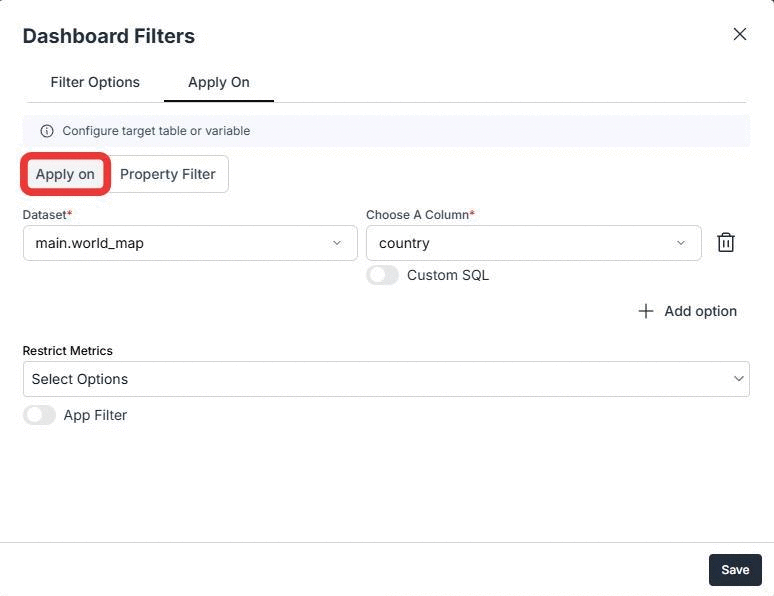Click the info icon in the hint bar
774x596 pixels.
(46, 131)
